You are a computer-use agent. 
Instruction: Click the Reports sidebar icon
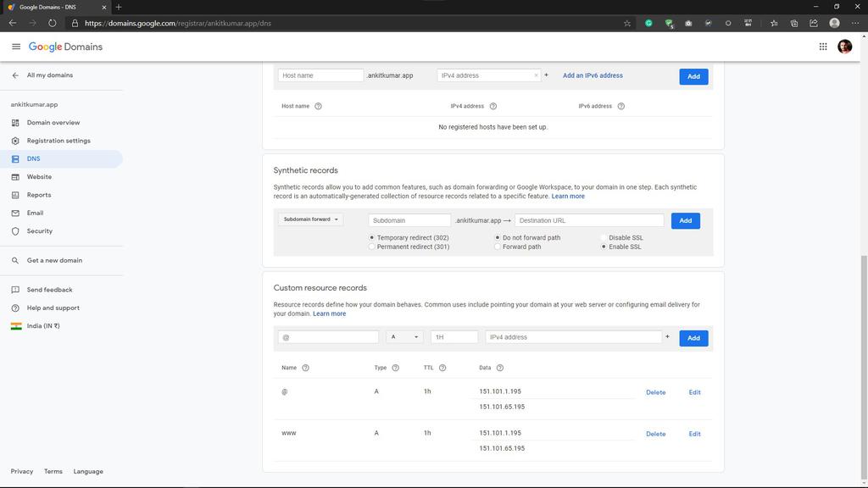pos(15,195)
